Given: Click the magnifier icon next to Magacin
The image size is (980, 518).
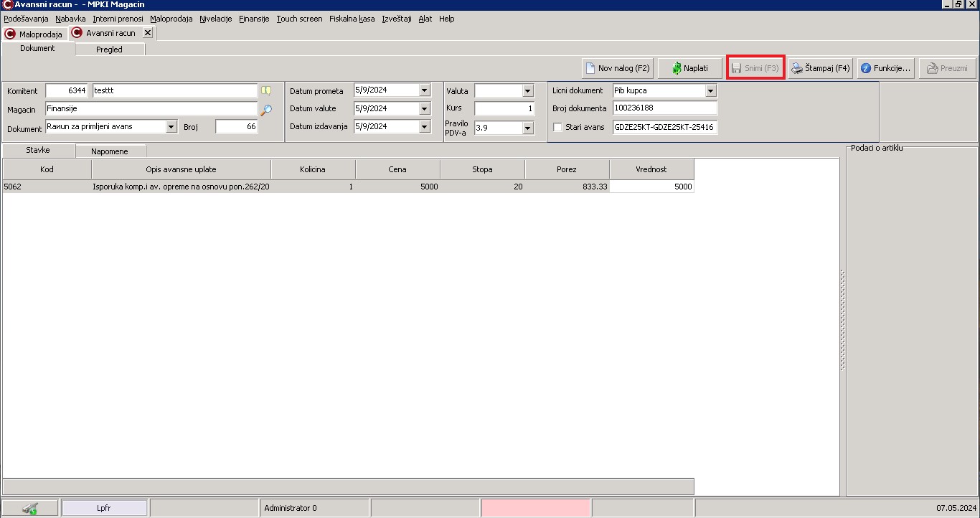Looking at the screenshot, I should pos(266,110).
